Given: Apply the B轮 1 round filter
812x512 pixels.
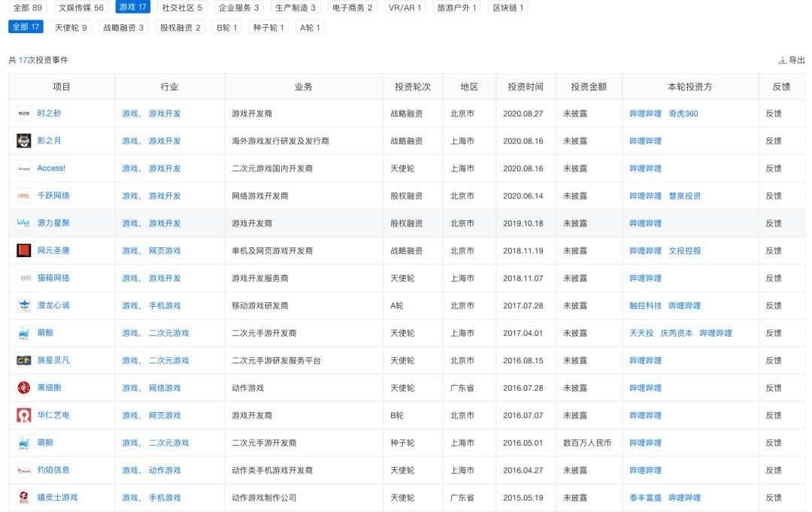Looking at the screenshot, I should click(226, 27).
